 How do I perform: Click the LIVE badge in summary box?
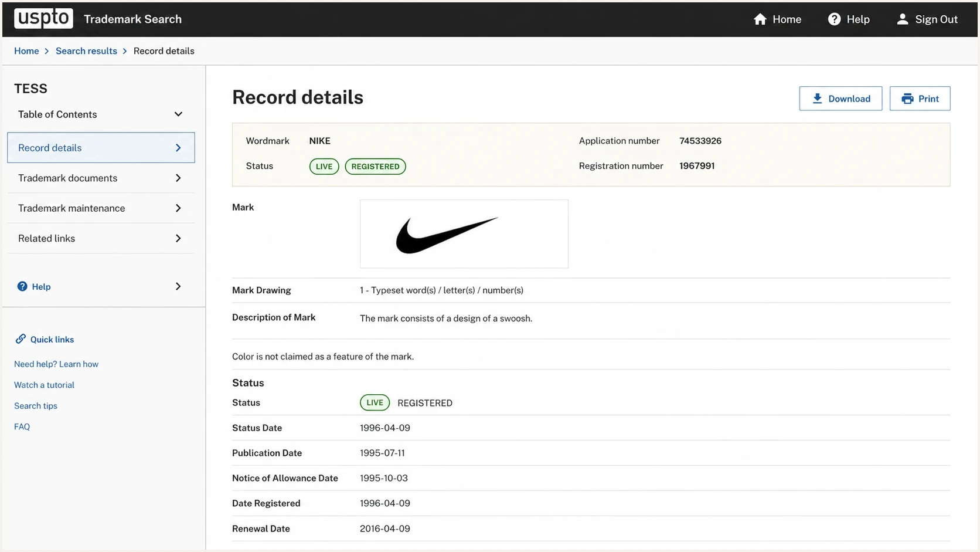pyautogui.click(x=324, y=167)
